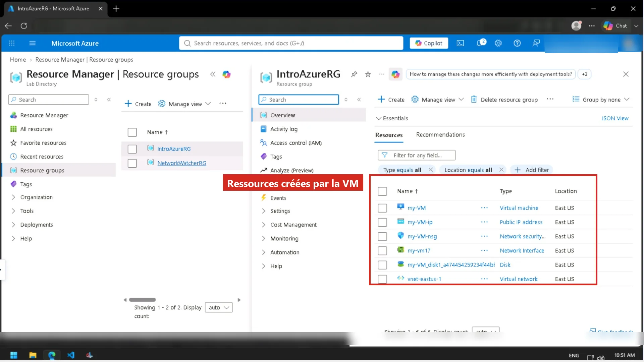Expand Organization in left menu
Viewport: 644px width, 362px height.
[x=13, y=197]
